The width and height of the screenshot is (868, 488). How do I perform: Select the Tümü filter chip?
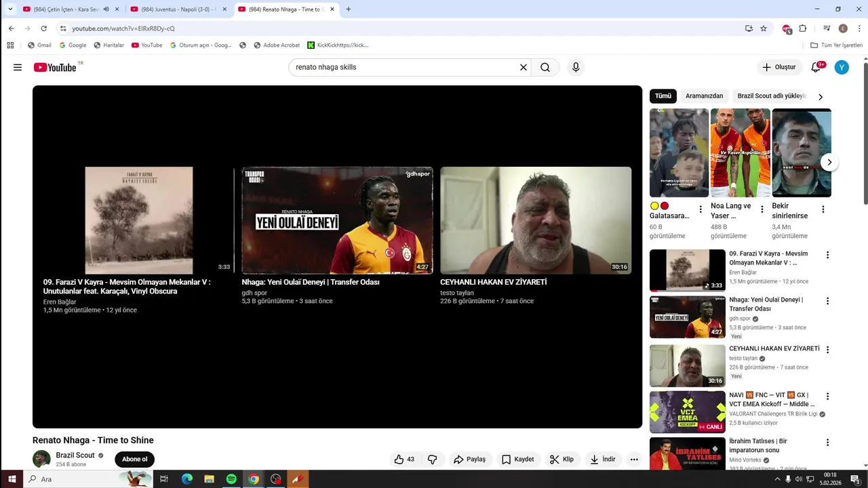(663, 96)
